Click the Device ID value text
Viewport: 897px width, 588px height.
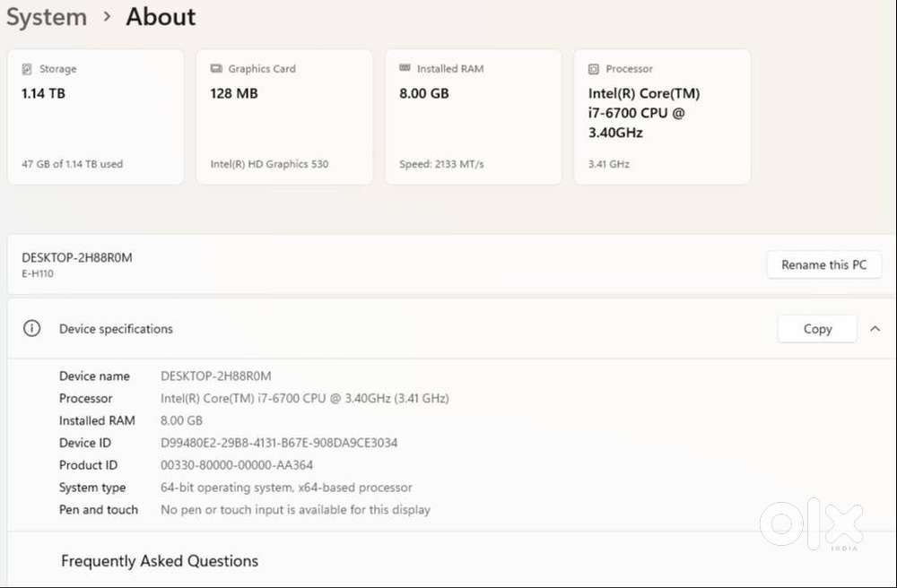coord(279,443)
